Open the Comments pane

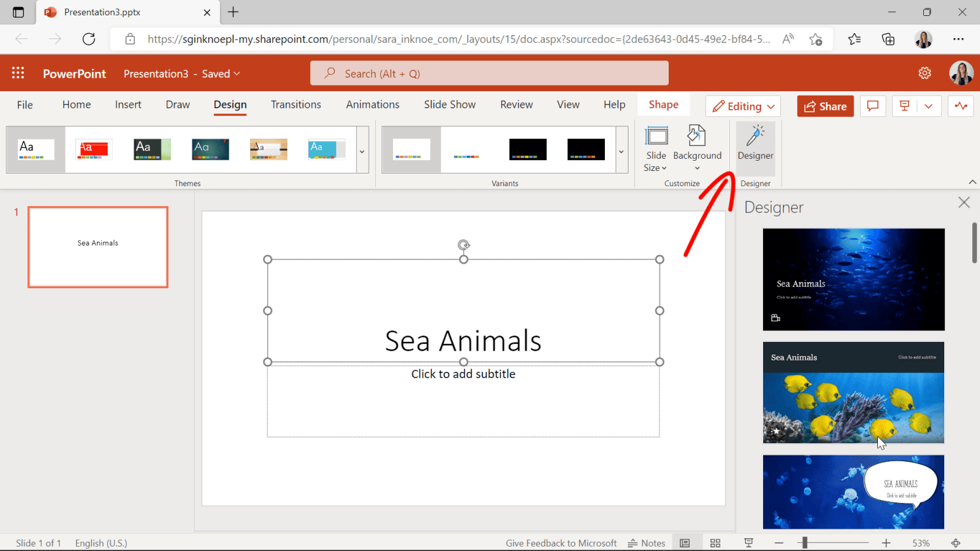pos(872,106)
